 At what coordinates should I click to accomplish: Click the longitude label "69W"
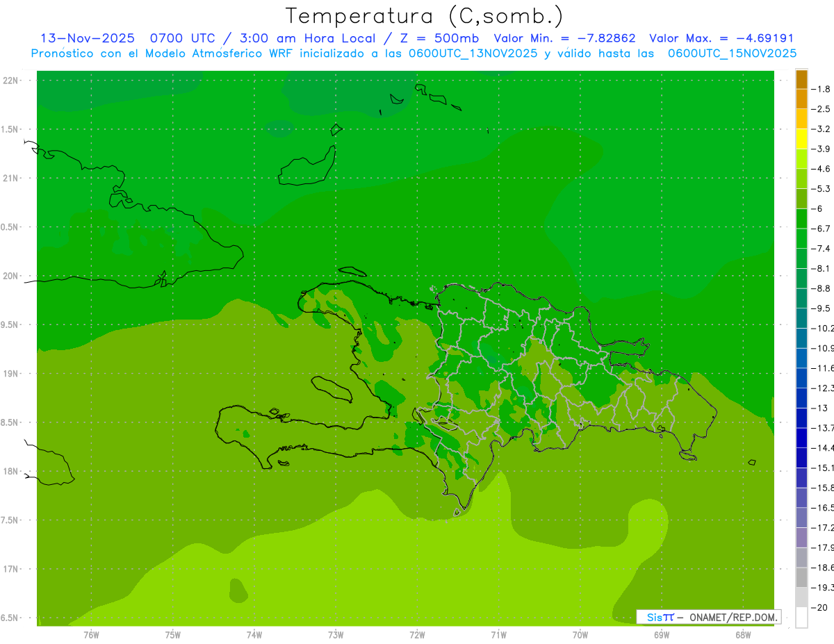[662, 635]
